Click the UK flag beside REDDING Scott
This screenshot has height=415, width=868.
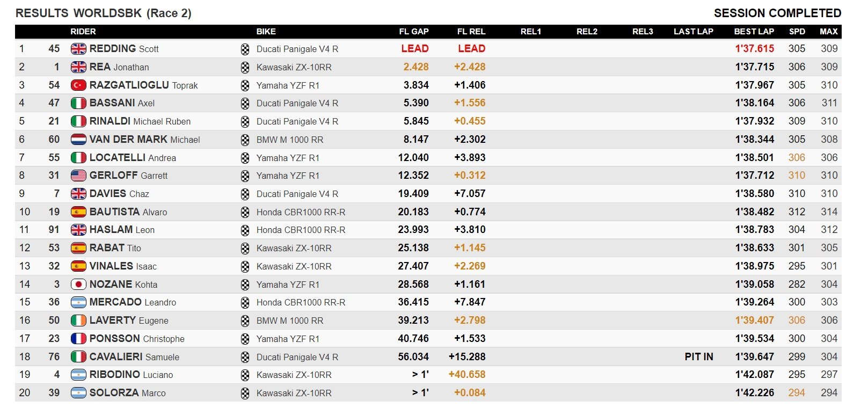(x=78, y=49)
